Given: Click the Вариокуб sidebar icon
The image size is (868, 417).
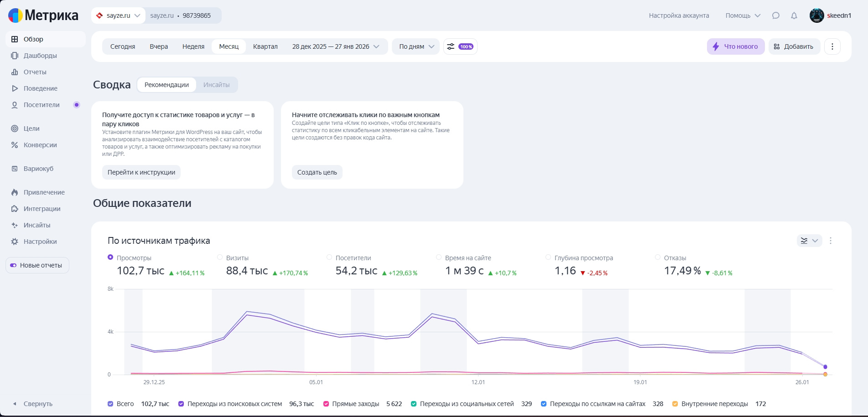Looking at the screenshot, I should 15,169.
